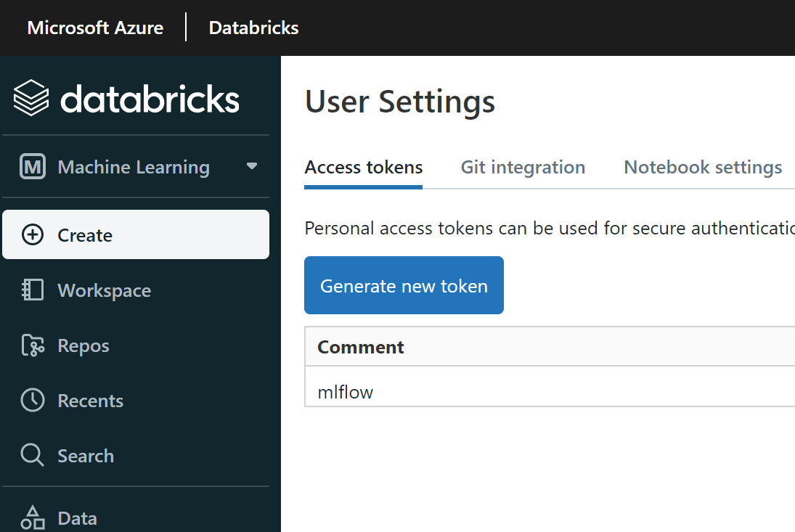Click the Search magnifying glass icon
Image resolution: width=795 pixels, height=532 pixels.
coord(33,455)
